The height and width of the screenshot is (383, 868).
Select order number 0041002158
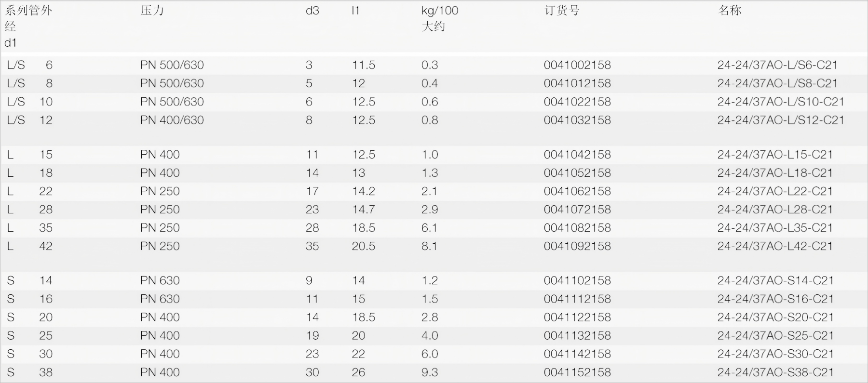(577, 65)
